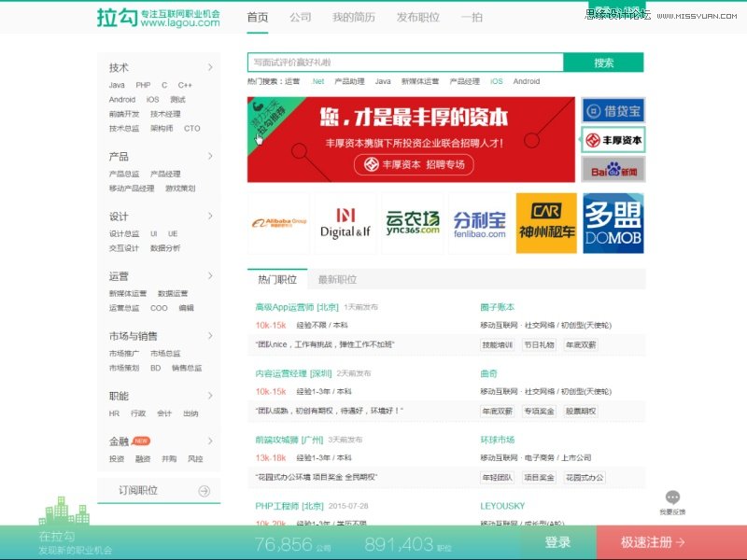Choose HR in the 职能 category
Screen dimensions: 747x560
tap(114, 413)
